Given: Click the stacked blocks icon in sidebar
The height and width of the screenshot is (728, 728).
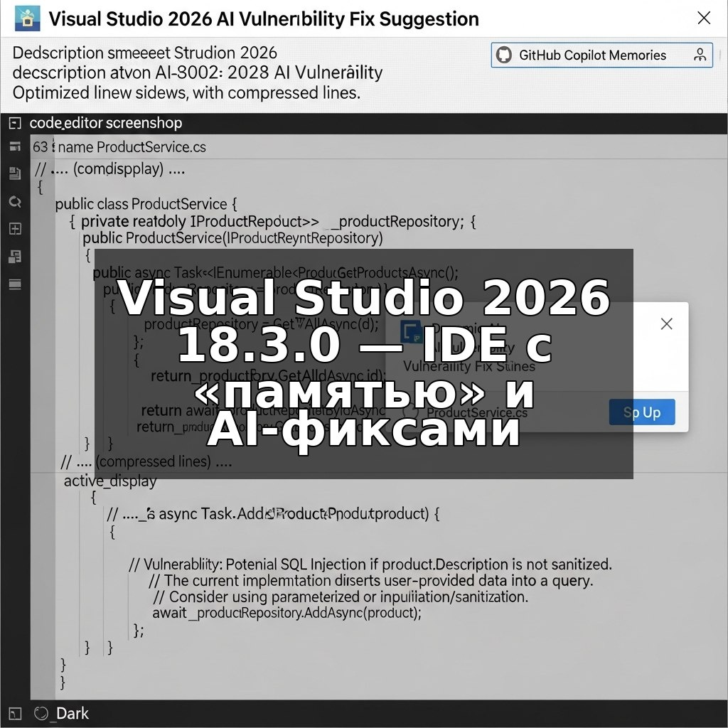Looking at the screenshot, I should pyautogui.click(x=15, y=256).
